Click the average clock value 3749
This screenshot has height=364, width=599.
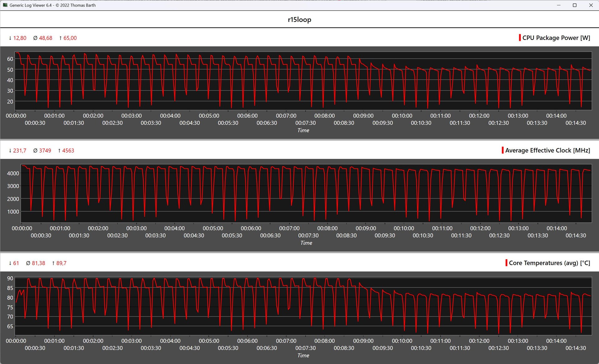tap(45, 151)
